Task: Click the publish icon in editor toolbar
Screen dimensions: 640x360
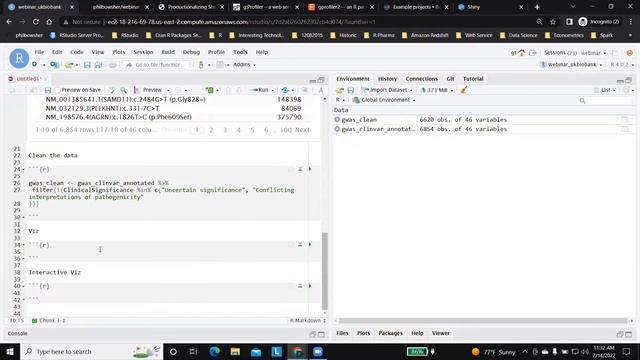Action: (285, 90)
